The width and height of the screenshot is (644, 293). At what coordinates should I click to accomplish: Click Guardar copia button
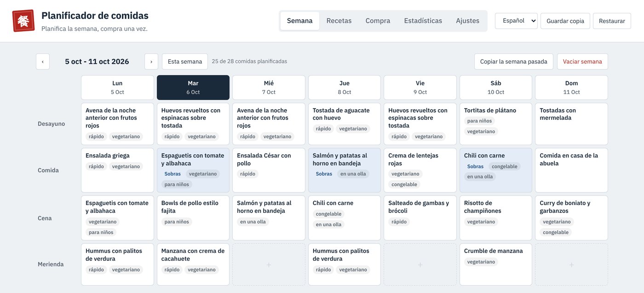coord(565,21)
